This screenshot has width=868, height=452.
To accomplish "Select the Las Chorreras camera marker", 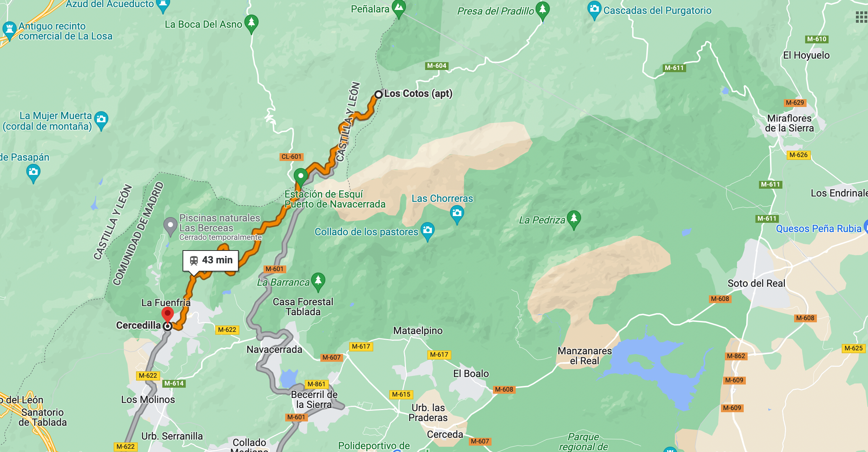I will tap(457, 215).
